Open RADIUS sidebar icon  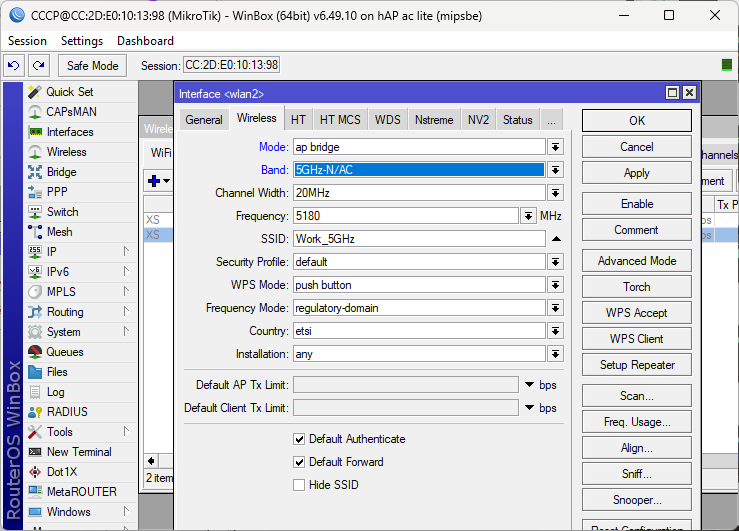(x=35, y=412)
